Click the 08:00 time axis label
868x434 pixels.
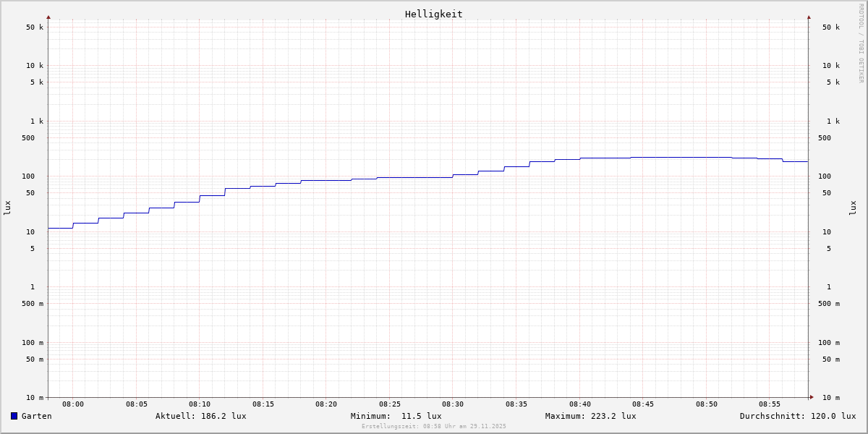[x=73, y=404]
